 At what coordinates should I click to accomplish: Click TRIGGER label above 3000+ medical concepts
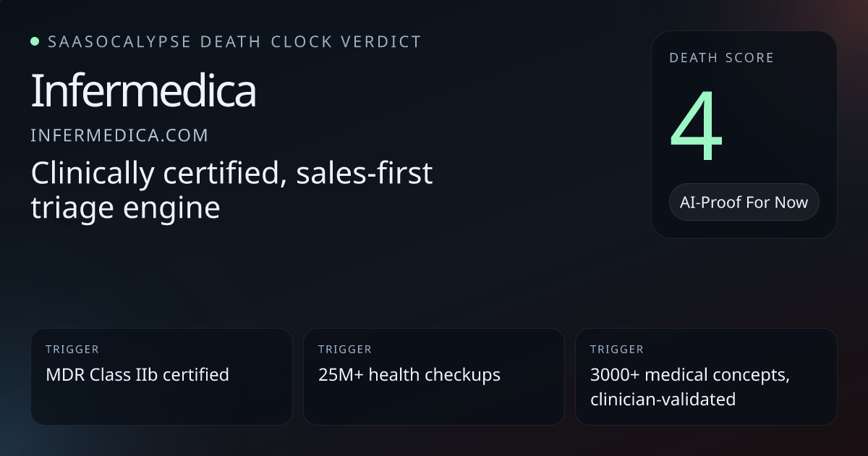click(616, 350)
